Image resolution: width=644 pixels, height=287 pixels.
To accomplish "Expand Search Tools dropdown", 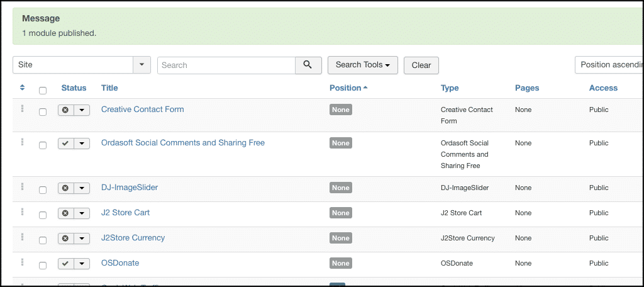I will pyautogui.click(x=363, y=65).
